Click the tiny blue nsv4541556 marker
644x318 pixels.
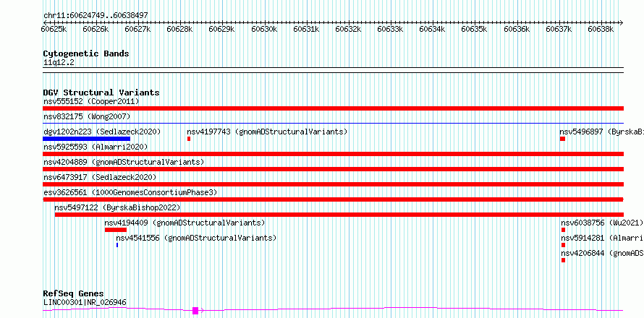[117, 245]
